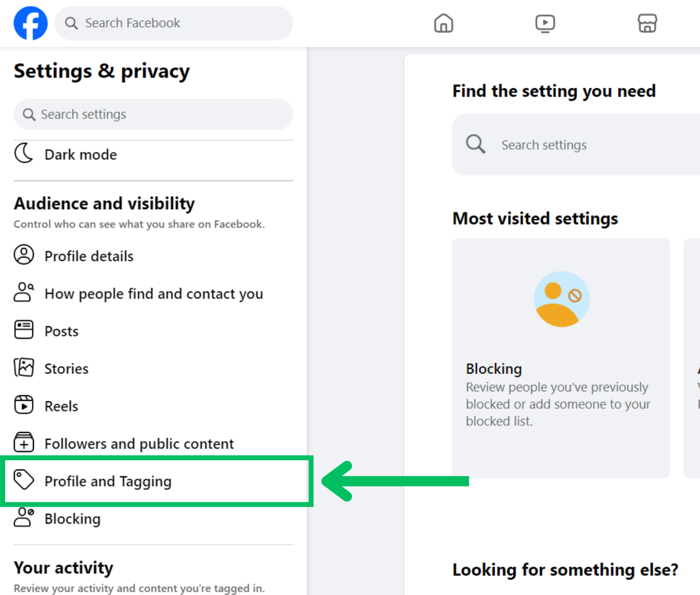
Task: Click the Profile and Tagging tag icon
Action: coord(24,479)
